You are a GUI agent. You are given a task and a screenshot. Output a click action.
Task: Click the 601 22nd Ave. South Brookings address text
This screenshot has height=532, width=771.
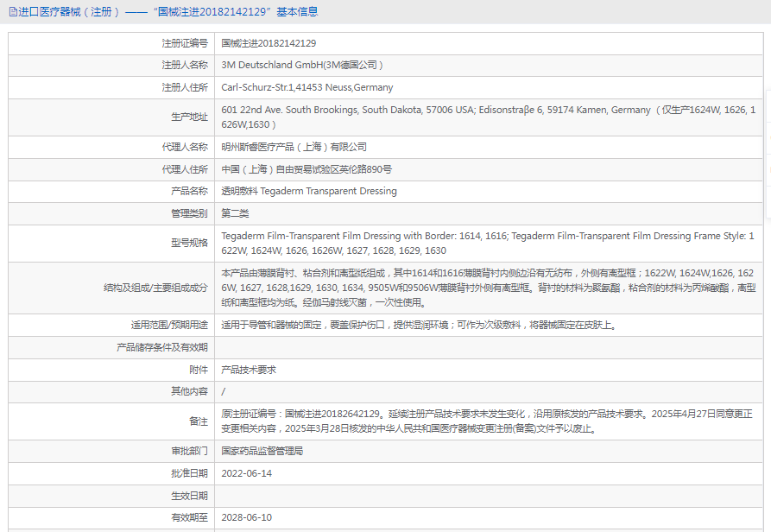tap(489, 117)
